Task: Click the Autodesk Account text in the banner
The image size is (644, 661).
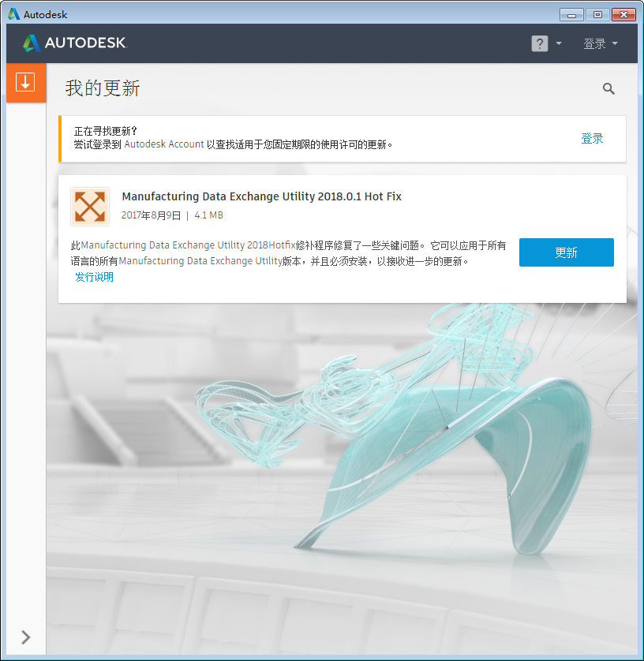Action: 164,144
